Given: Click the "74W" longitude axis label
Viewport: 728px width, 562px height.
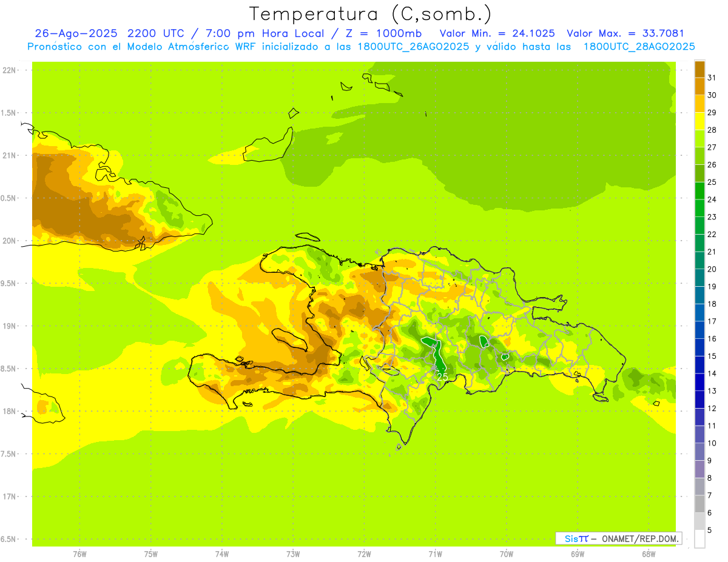Looking at the screenshot, I should pos(222,554).
